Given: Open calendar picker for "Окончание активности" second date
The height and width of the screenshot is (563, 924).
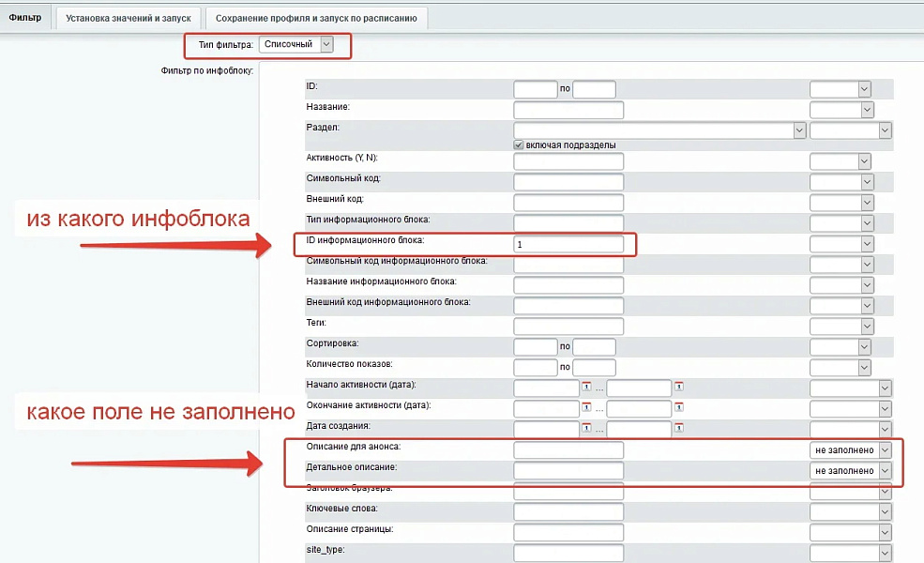Looking at the screenshot, I should [x=679, y=407].
